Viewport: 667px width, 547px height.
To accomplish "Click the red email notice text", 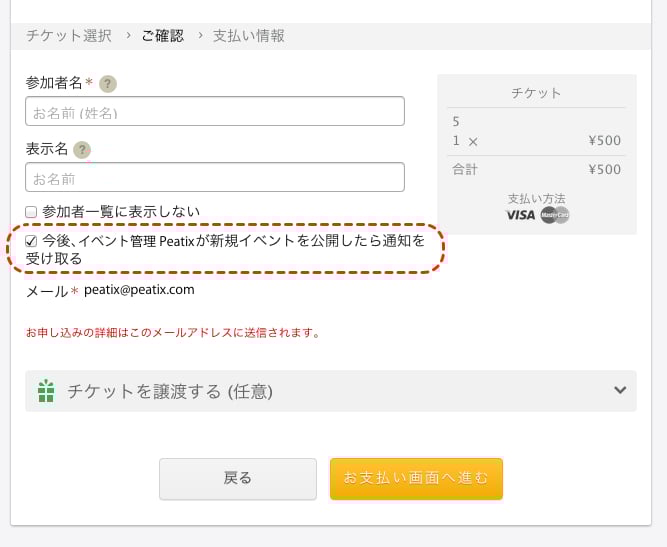I will click(173, 333).
